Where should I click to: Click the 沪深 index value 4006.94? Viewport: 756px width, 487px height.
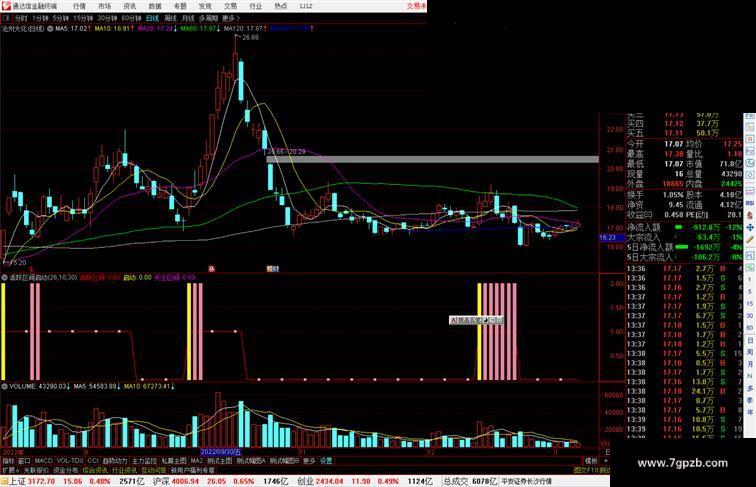pos(186,481)
